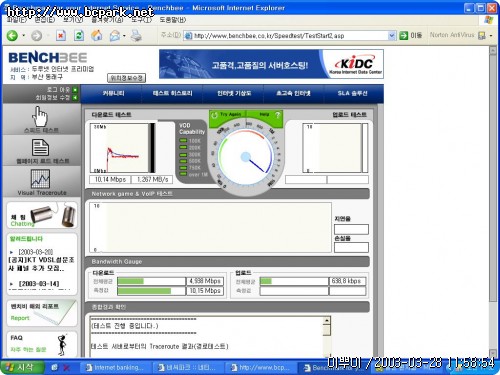This screenshot has height=375, width=500.
Task: Click the quick launch desktop icon in taskbar
Action: (54, 367)
